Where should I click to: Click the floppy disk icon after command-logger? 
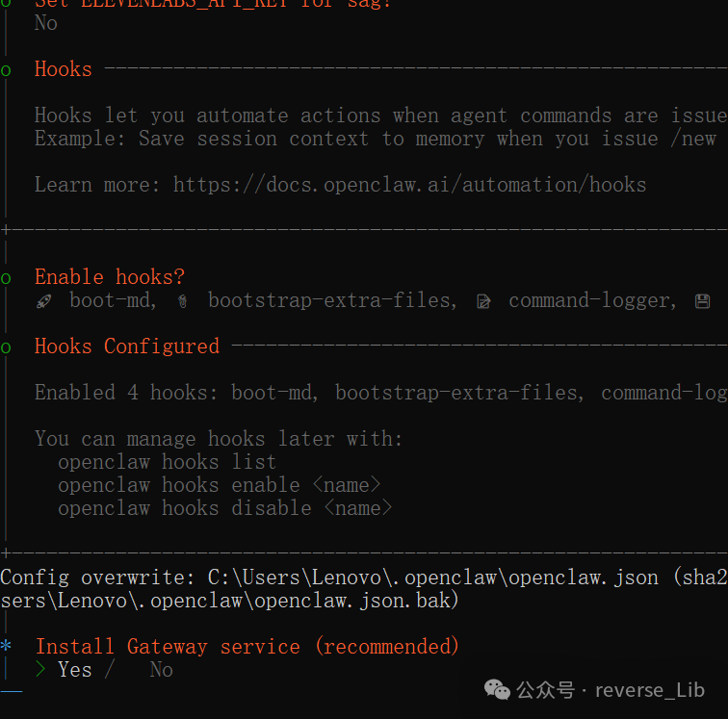(702, 301)
